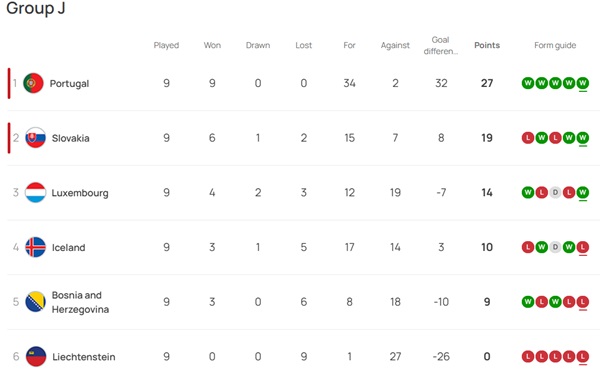Click Liechtenstein's latest underlined loss badge

(582, 357)
